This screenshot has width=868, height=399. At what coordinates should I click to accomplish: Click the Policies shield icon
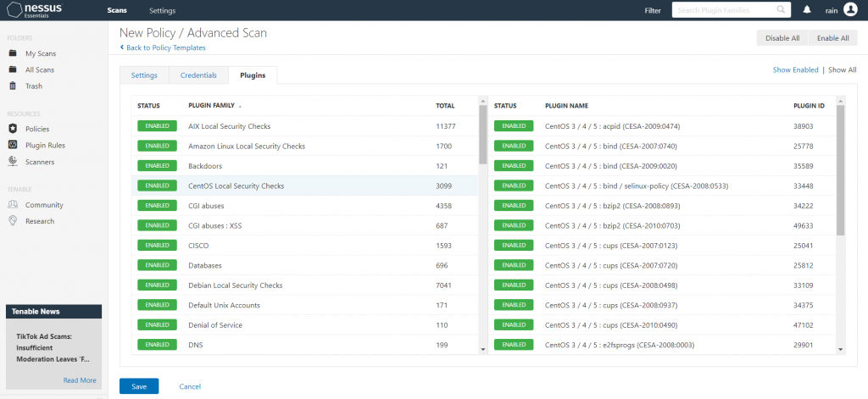[x=13, y=129]
